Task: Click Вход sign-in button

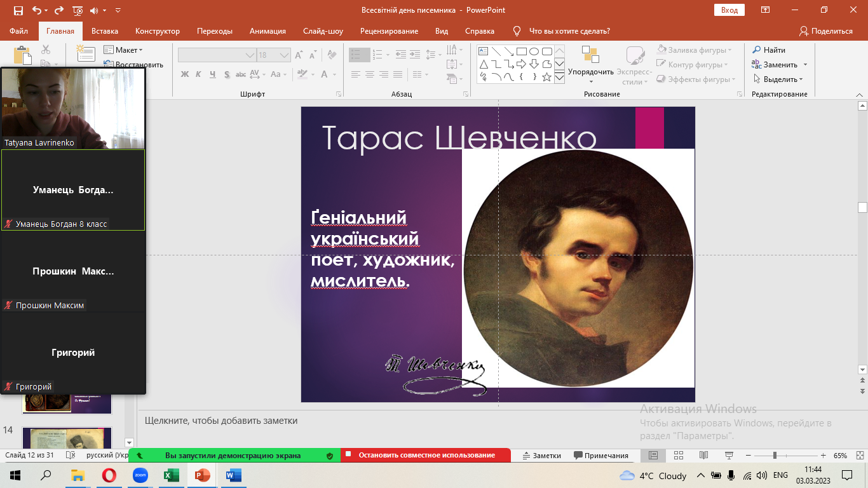Action: coord(729,10)
